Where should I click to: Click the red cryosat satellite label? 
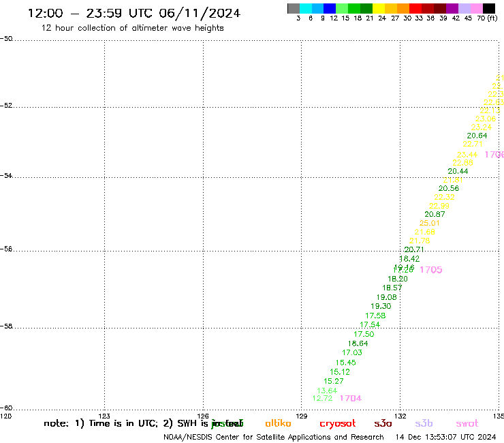(x=338, y=424)
